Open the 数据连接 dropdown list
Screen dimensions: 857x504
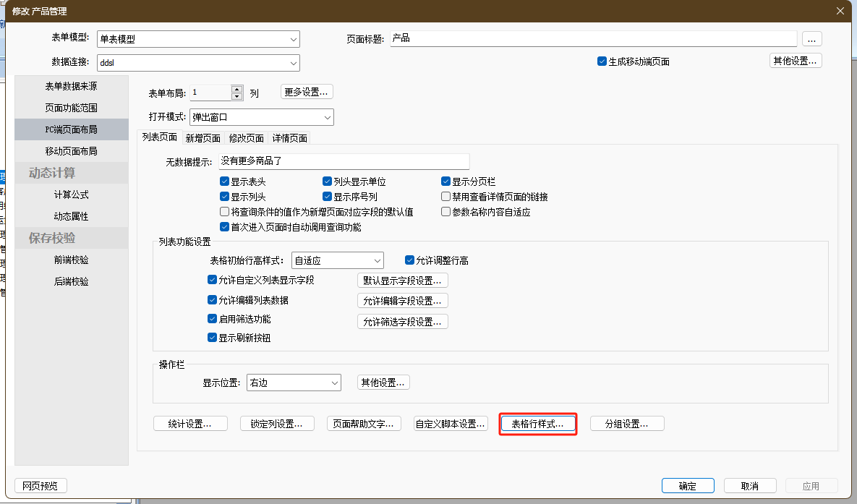click(x=293, y=63)
